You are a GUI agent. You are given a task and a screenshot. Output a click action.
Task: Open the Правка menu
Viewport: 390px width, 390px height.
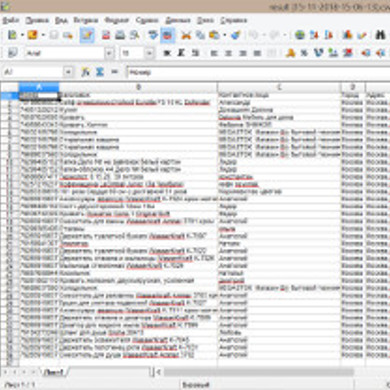[37, 20]
